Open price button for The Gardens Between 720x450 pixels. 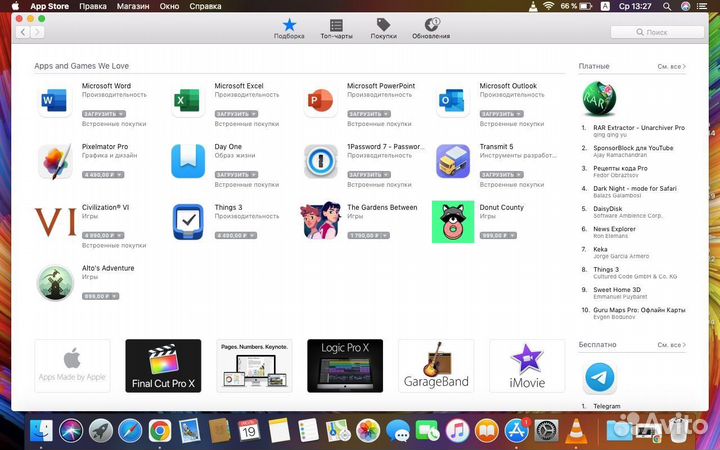click(x=368, y=236)
